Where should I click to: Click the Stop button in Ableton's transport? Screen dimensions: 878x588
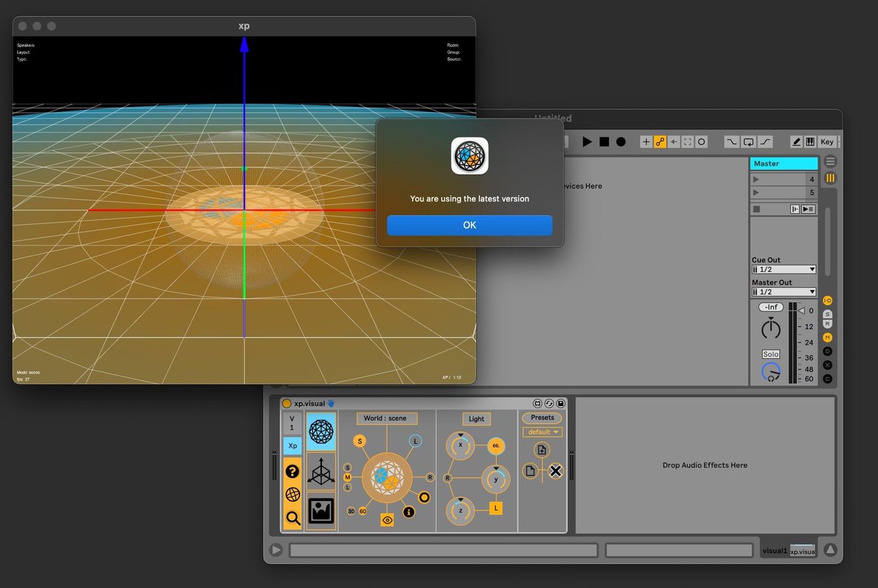(x=604, y=142)
